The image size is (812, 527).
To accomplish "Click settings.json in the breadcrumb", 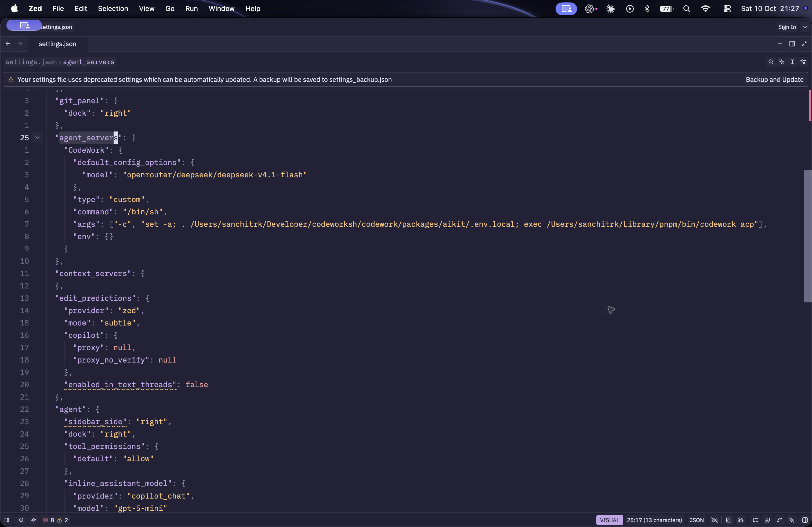I will [x=31, y=62].
